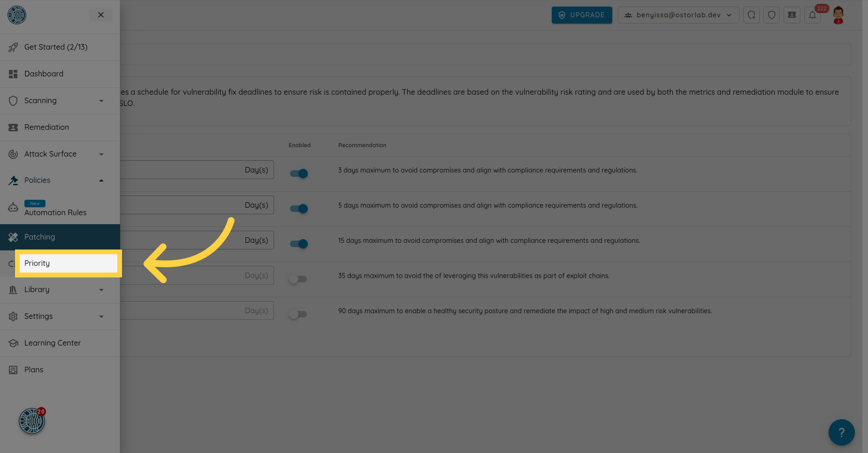Click the first row Day(s) input field

pyautogui.click(x=197, y=170)
